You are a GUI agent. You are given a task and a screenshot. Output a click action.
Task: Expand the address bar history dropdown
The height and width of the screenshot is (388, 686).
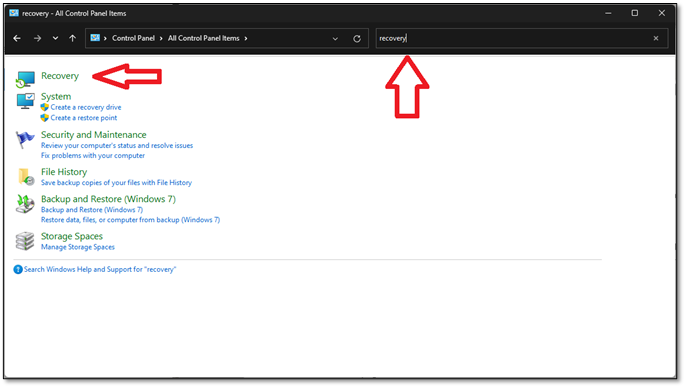[x=335, y=38]
